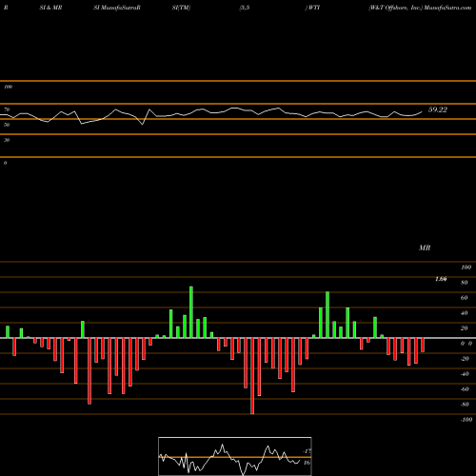Select the 'SI & MR' header text
This screenshot has height=476, width=476.
pyautogui.click(x=50, y=8)
